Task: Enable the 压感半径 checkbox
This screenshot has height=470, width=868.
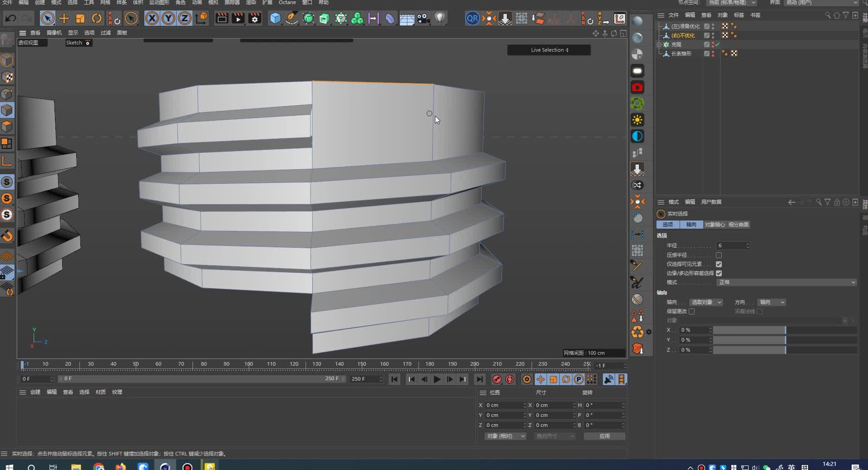Action: pos(719,255)
